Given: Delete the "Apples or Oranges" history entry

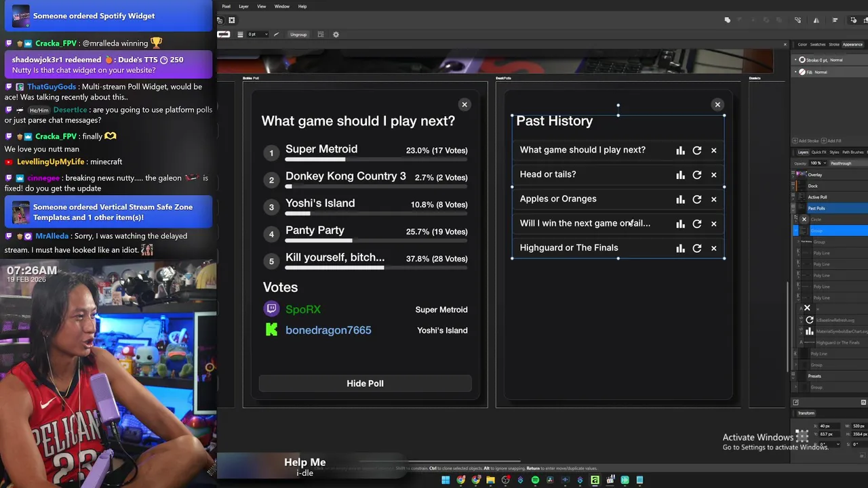Looking at the screenshot, I should [x=713, y=199].
